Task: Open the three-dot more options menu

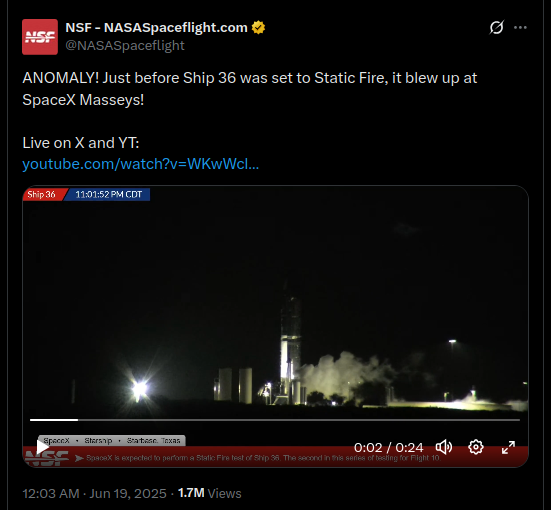Action: [x=520, y=27]
